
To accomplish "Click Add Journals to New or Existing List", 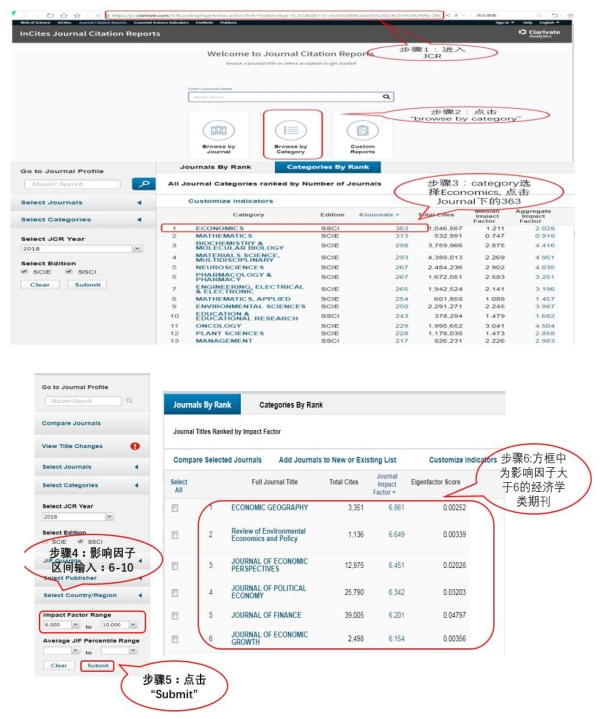I will point(338,460).
